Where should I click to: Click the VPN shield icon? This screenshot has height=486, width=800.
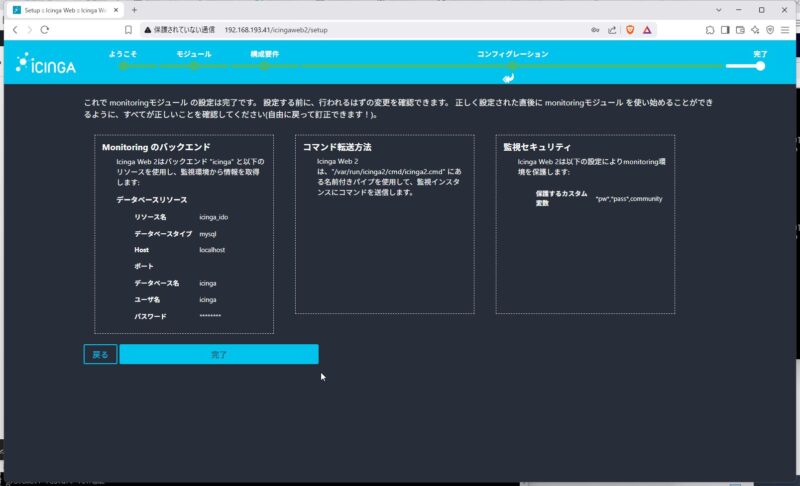pos(770,30)
